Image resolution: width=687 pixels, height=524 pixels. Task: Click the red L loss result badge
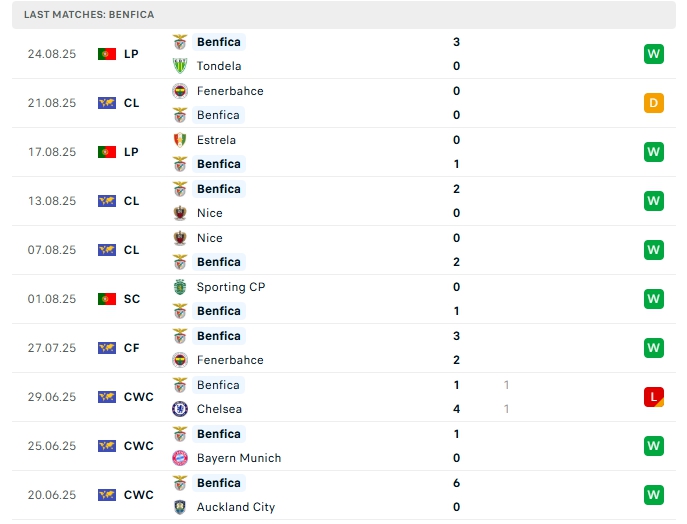654,397
